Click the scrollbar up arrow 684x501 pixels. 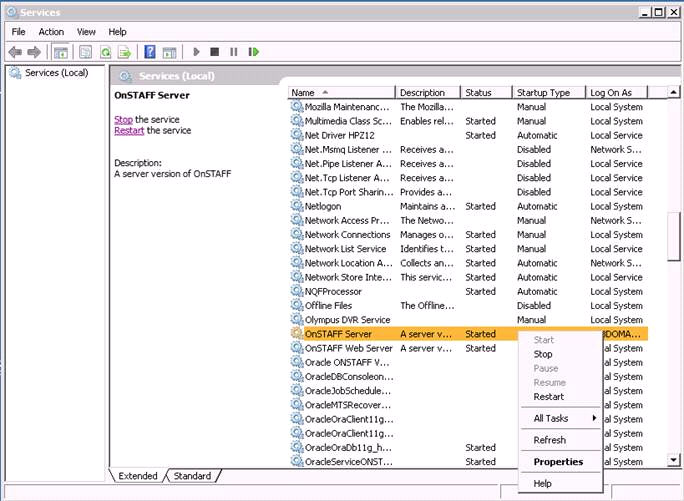(x=674, y=92)
